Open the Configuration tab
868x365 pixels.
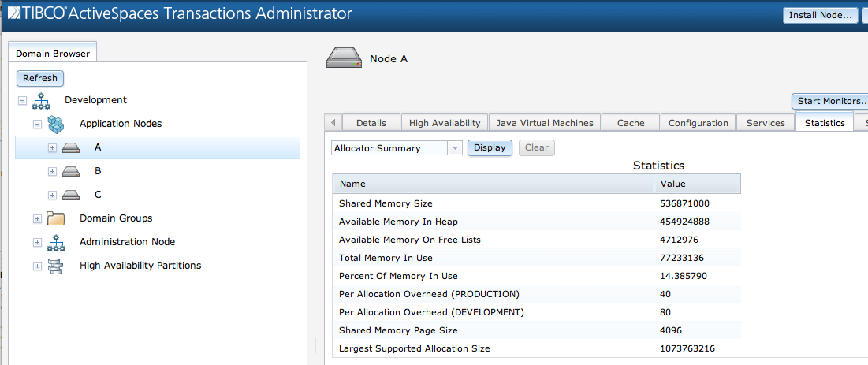(698, 123)
